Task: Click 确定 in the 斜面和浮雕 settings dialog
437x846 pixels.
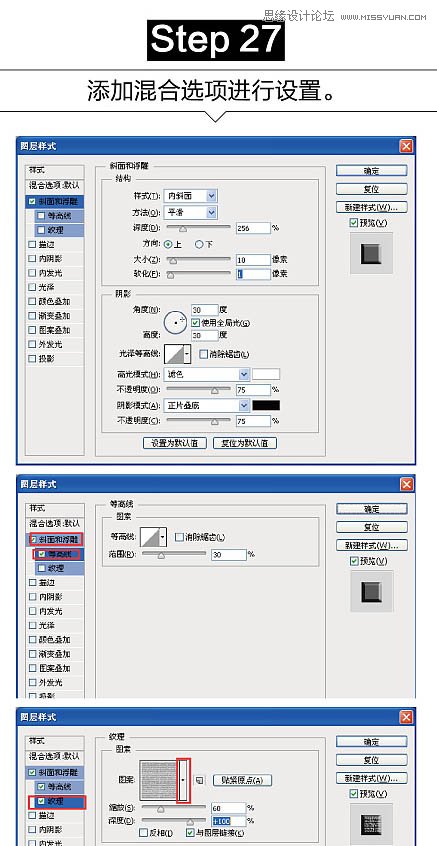Action: pos(372,171)
